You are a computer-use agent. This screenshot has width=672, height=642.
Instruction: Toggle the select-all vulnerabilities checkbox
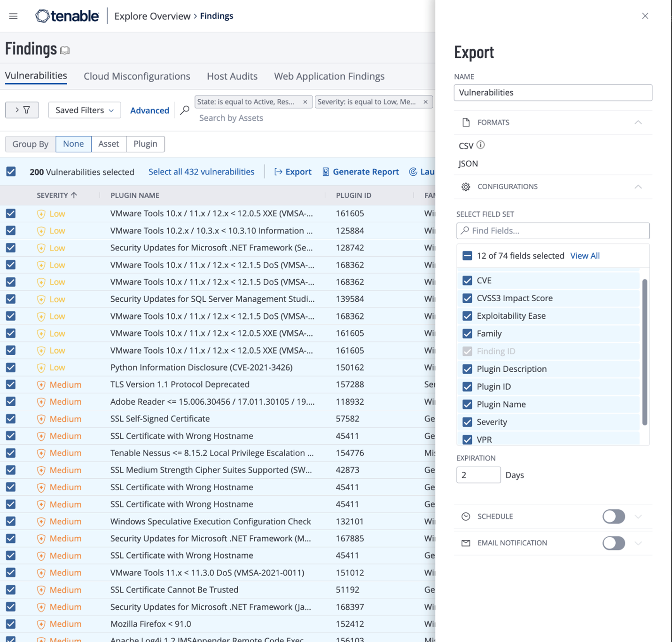(11, 172)
